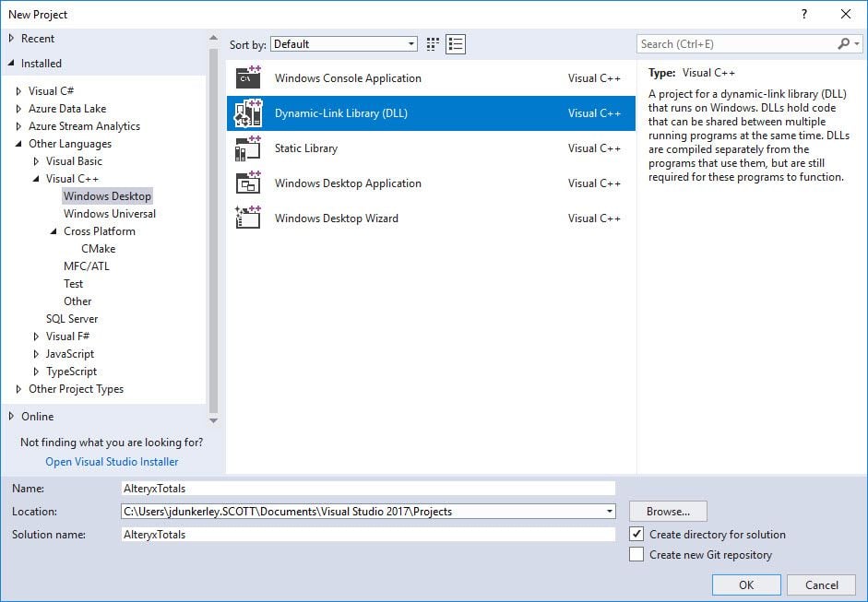Click the Windows Console Application template icon
868x602 pixels.
pyautogui.click(x=248, y=77)
